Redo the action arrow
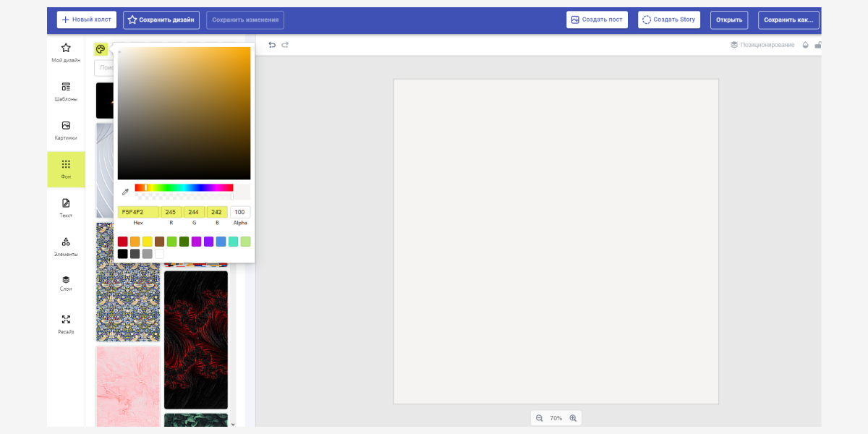 pyautogui.click(x=285, y=45)
